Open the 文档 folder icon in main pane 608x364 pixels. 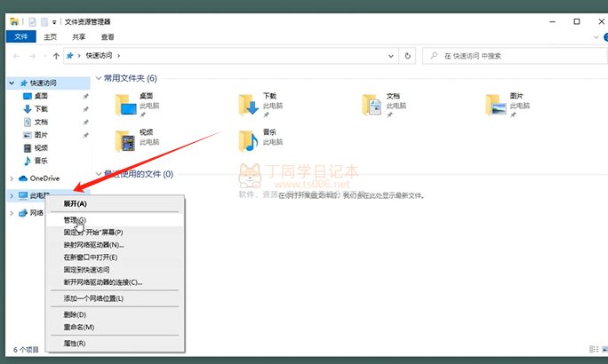pyautogui.click(x=372, y=105)
